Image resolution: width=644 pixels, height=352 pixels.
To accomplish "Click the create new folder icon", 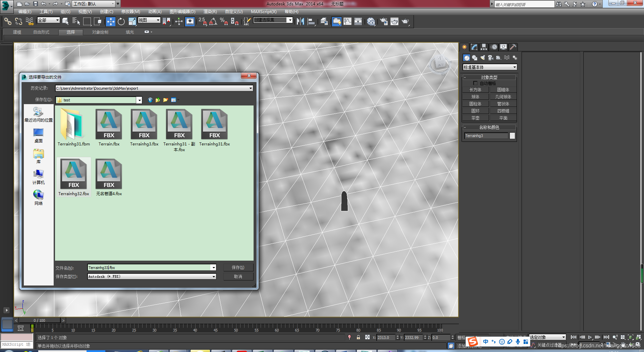I will coord(165,100).
